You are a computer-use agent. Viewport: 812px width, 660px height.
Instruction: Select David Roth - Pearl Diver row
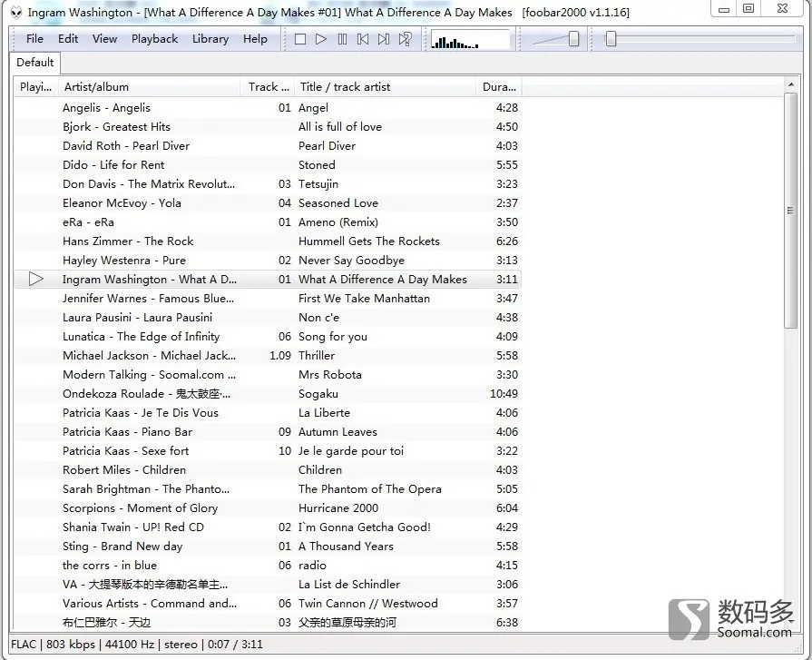[x=268, y=146]
